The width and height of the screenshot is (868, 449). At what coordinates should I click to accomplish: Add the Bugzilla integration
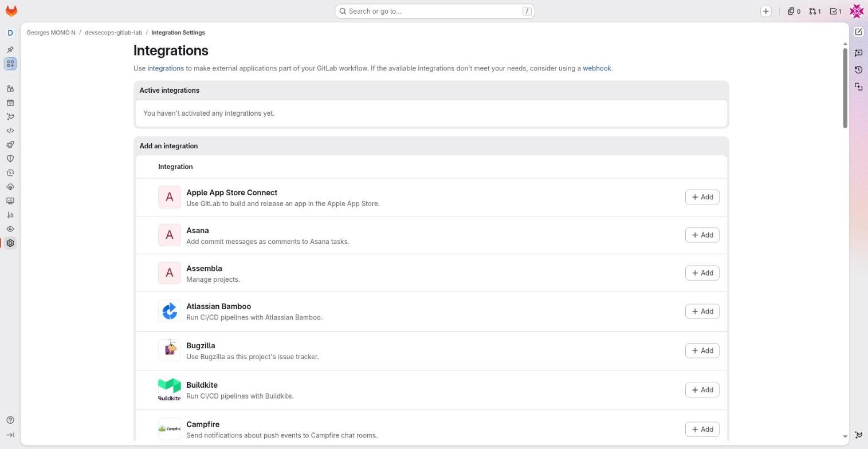pyautogui.click(x=702, y=350)
